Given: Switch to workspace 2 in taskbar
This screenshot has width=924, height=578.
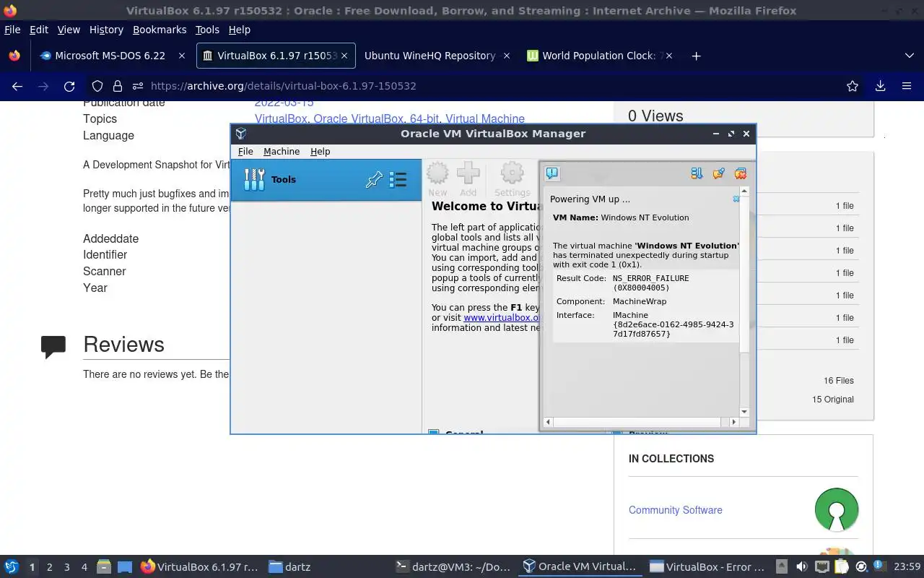Looking at the screenshot, I should click(x=49, y=567).
